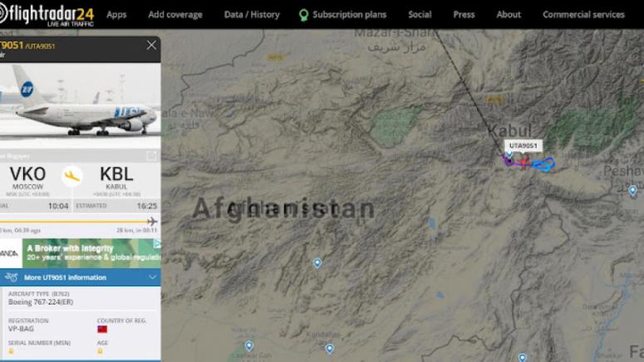
Task: Open the UTair aircraft photo
Action: [80, 105]
